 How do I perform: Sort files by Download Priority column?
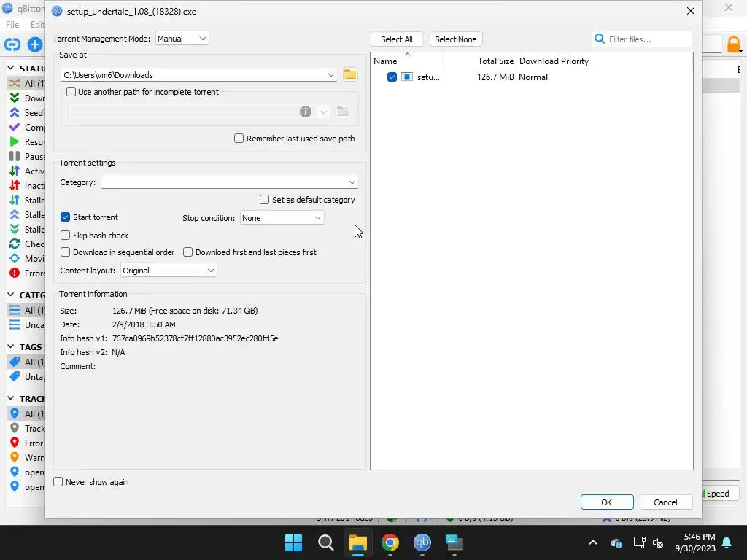(x=554, y=61)
